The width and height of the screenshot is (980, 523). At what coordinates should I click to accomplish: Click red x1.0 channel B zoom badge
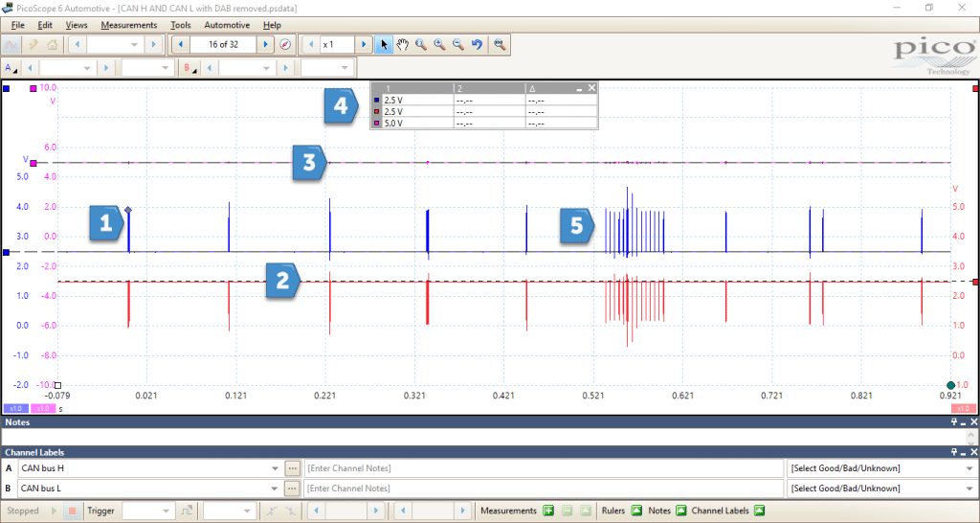963,408
